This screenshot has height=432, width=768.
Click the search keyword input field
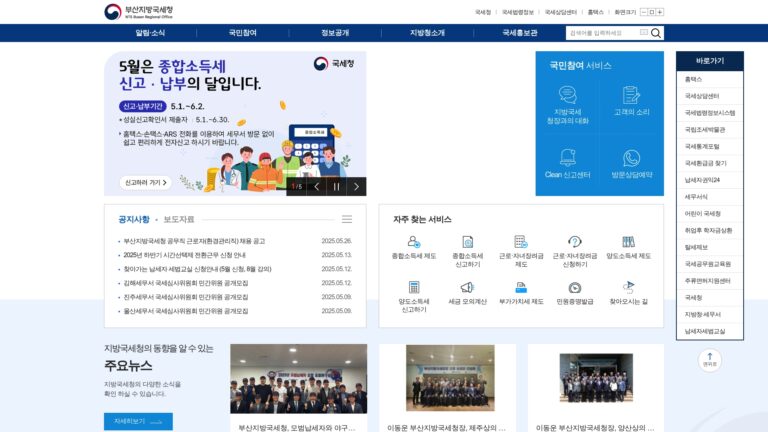(603, 33)
